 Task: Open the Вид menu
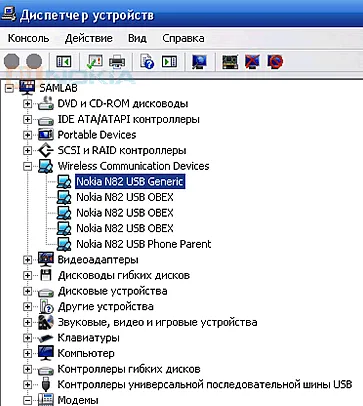(137, 38)
